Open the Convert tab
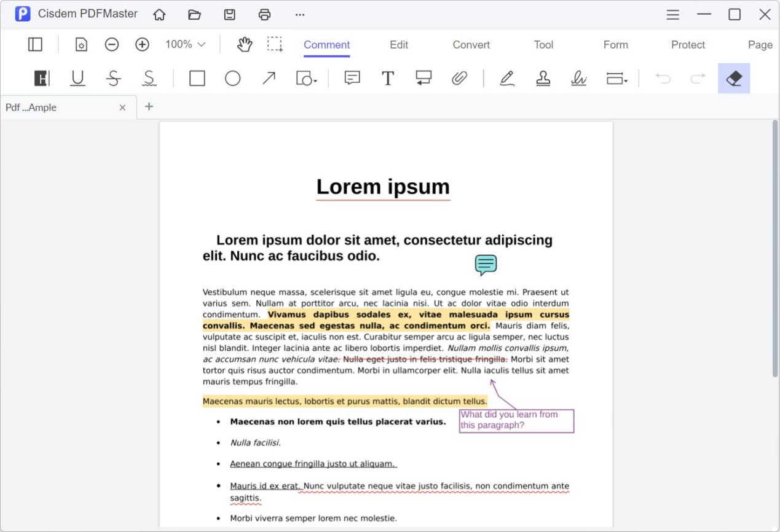Screen dimensions: 780x532 pyautogui.click(x=471, y=45)
